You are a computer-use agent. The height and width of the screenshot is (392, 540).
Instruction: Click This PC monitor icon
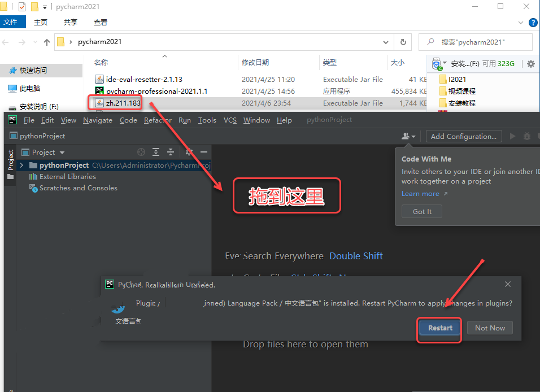pyautogui.click(x=12, y=89)
